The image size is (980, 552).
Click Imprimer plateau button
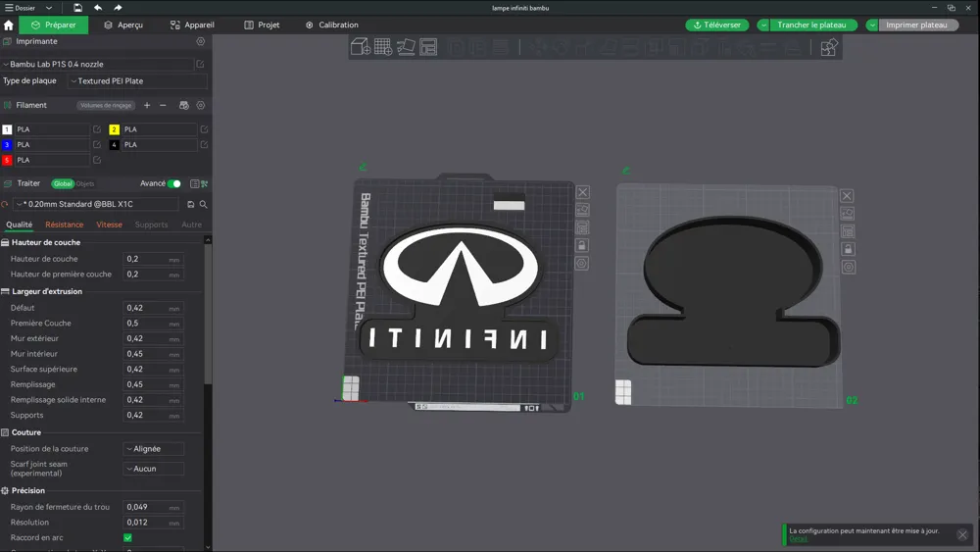pos(917,25)
